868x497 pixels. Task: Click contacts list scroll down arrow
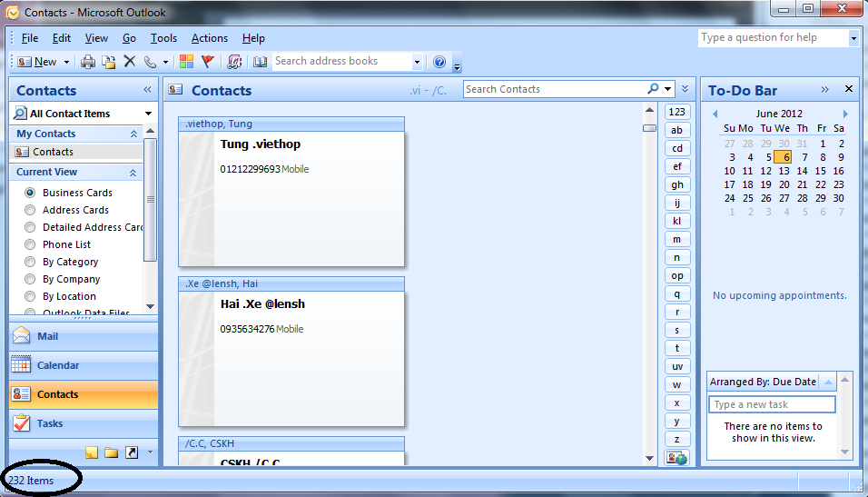pos(649,458)
